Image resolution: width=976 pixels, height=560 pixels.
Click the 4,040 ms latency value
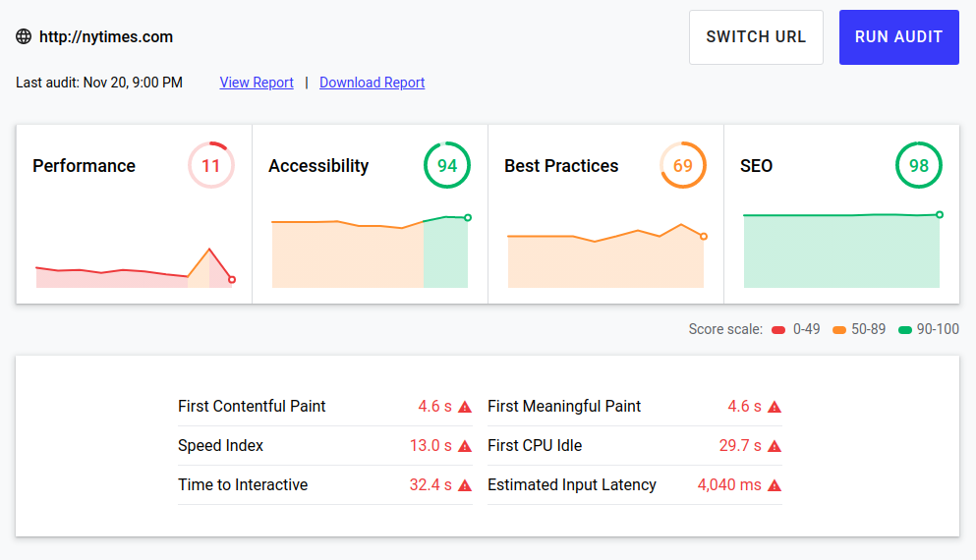pos(729,484)
